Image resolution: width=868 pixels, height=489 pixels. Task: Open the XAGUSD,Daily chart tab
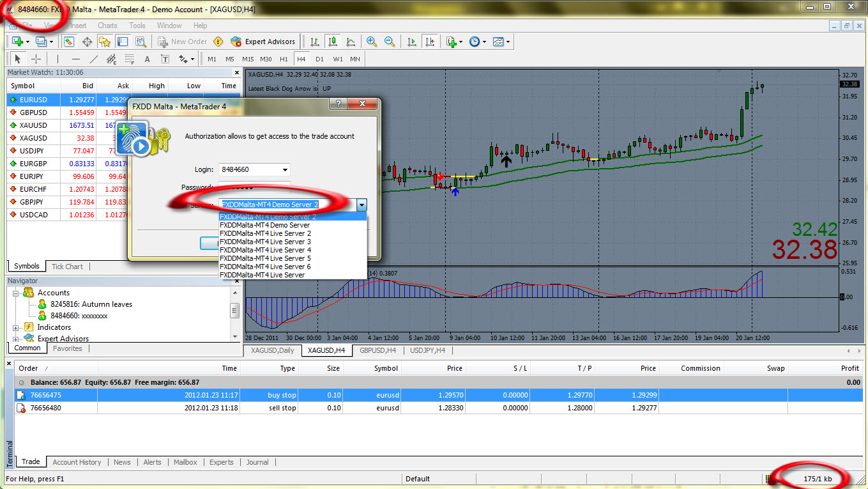point(273,350)
